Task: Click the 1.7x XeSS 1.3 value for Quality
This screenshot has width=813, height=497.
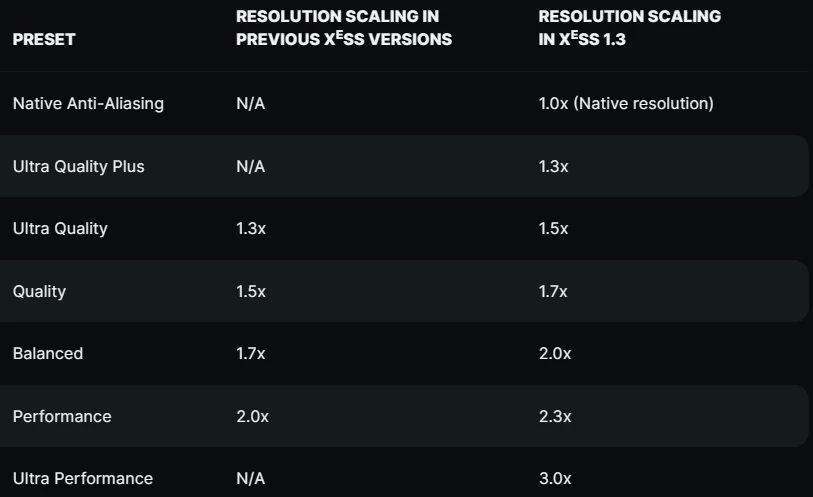Action: click(553, 291)
